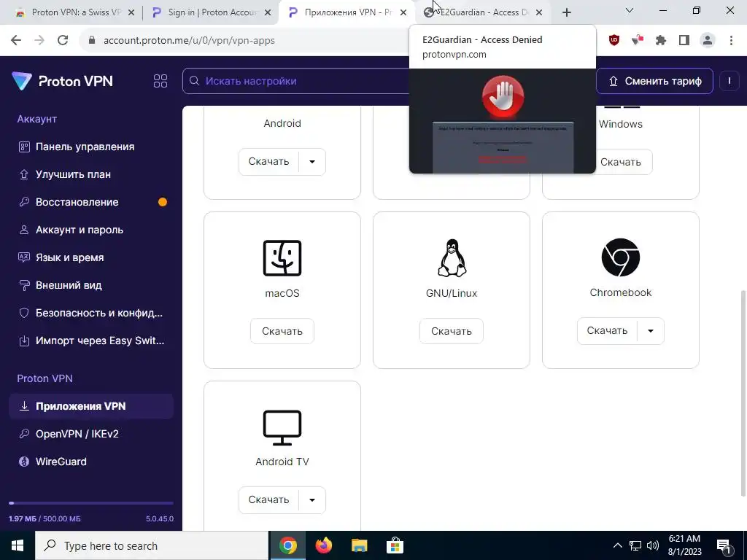
Task: Open the Proton apps grid switcher
Action: coord(160,81)
